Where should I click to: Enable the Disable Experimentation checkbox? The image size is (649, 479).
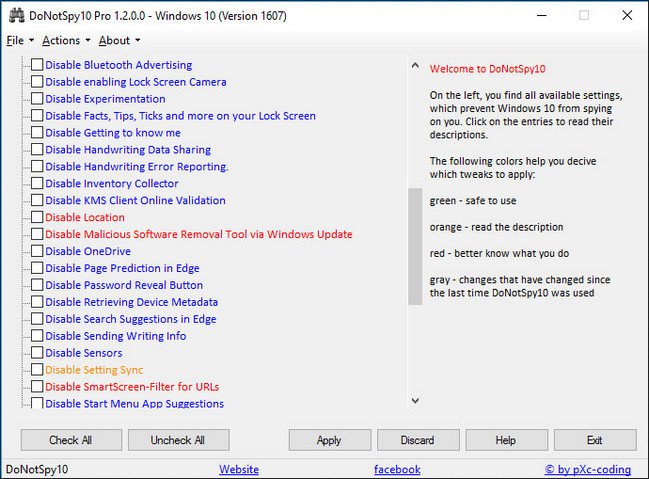tap(37, 99)
